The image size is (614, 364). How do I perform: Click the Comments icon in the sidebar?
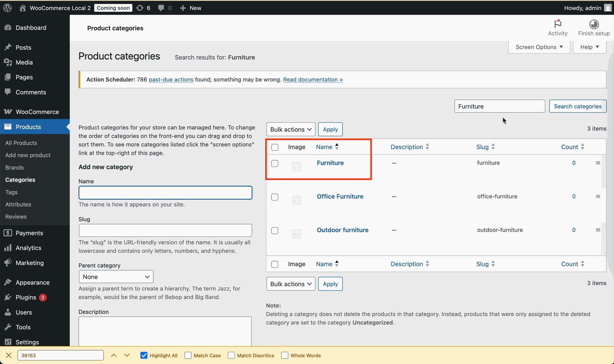point(8,92)
